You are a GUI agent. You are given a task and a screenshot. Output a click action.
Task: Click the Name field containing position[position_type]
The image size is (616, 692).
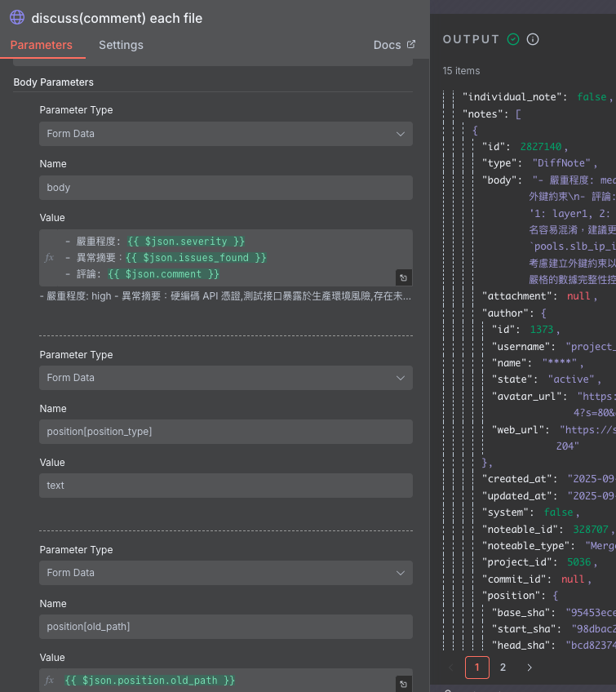coord(226,432)
